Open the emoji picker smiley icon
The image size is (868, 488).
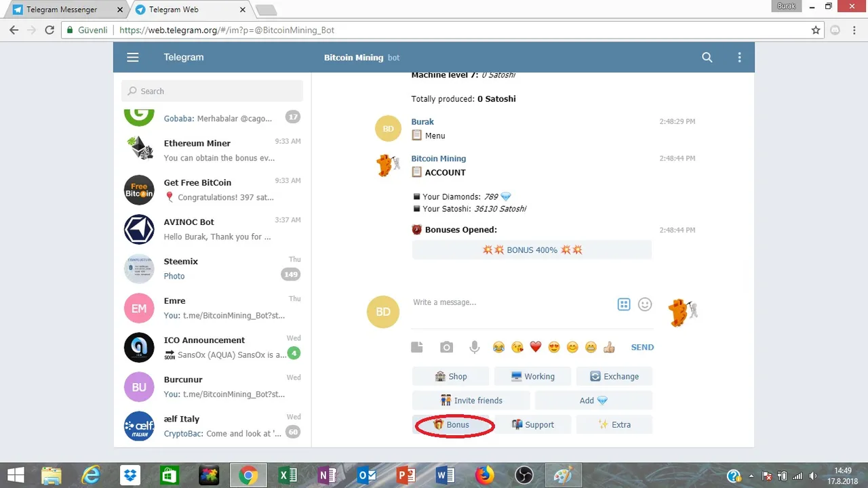point(645,304)
